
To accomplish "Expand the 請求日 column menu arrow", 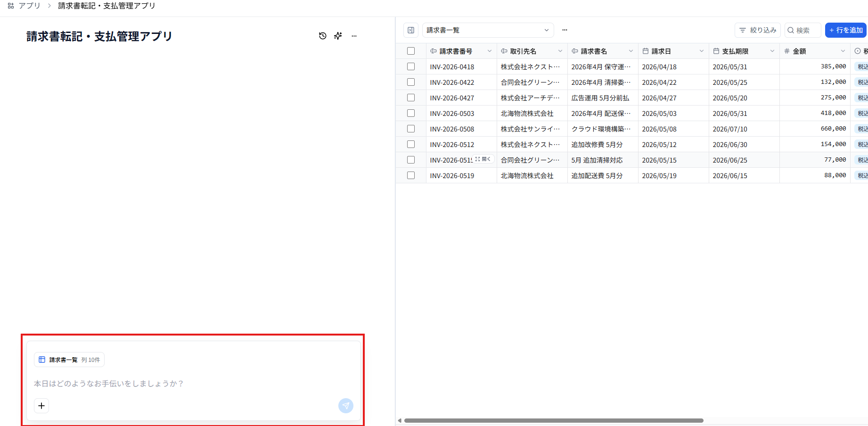I will tap(702, 51).
